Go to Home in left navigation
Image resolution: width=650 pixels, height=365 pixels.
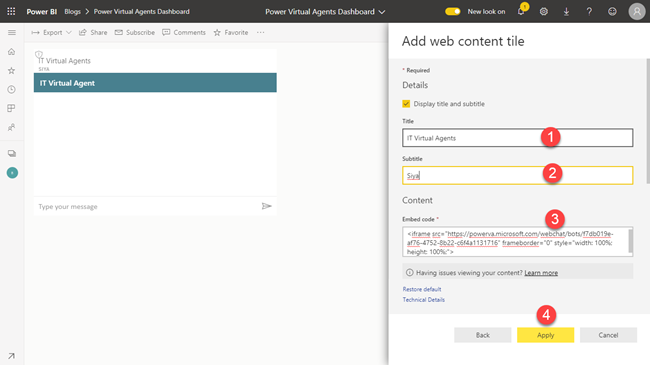click(12, 52)
